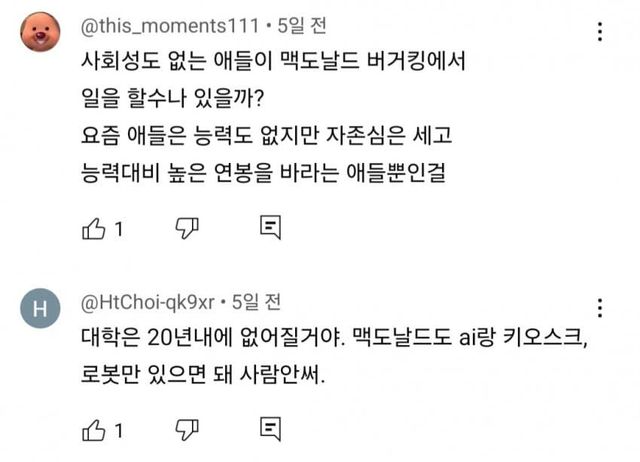Viewport: 640px width, 462px height.
Task: Select the comment line starting "사회성도 없는 애들이"
Action: (273, 65)
